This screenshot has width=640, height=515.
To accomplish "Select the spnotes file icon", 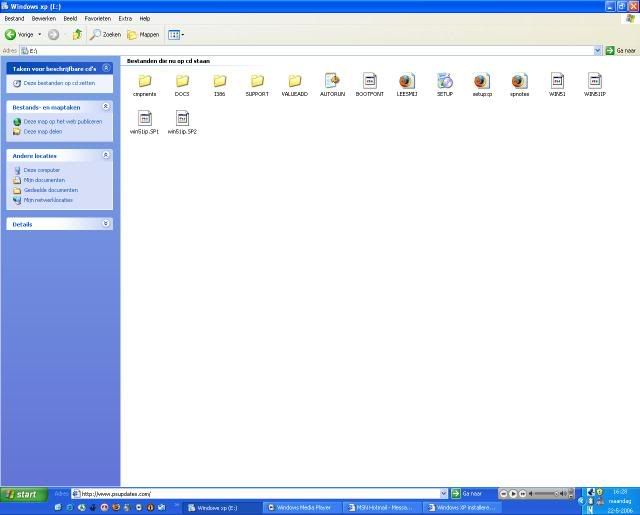I will point(520,81).
